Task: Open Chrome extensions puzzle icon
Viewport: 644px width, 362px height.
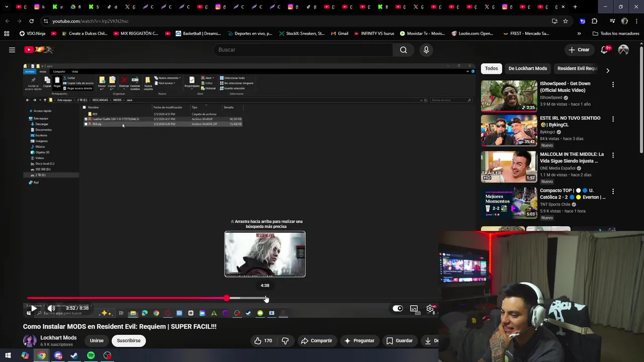Action: (x=595, y=21)
